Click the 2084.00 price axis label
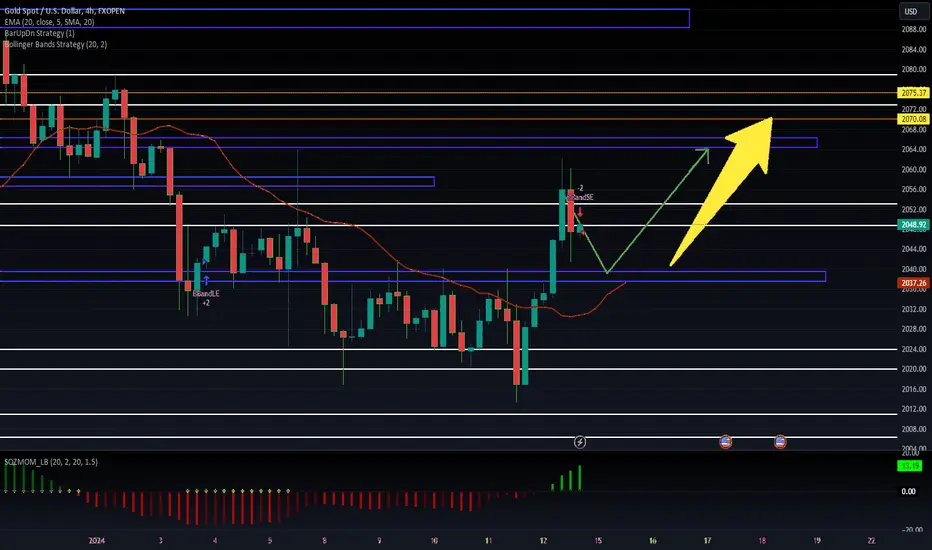This screenshot has height=550, width=932. (914, 49)
